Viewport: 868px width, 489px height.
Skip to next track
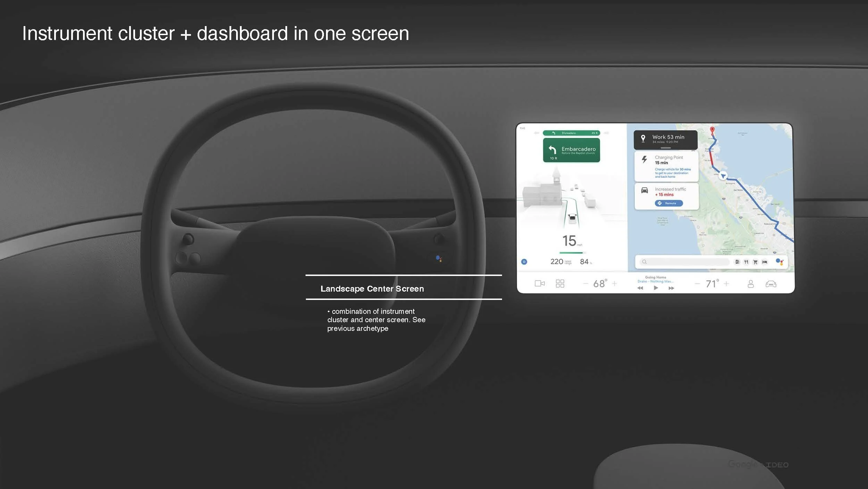[671, 288]
